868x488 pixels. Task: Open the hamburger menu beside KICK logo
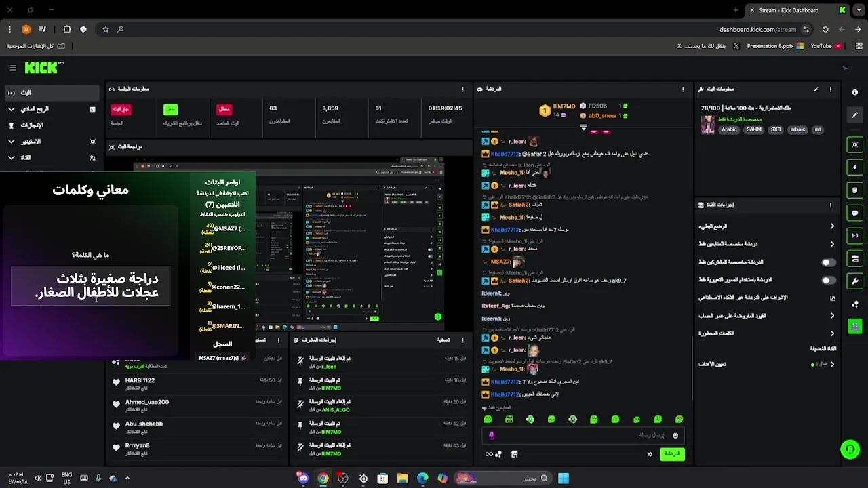(x=13, y=68)
